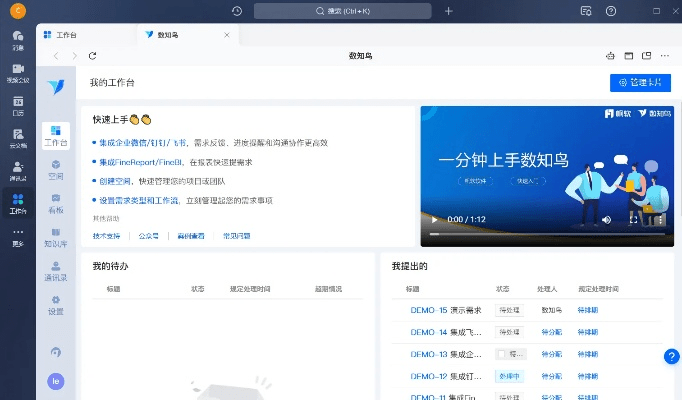The width and height of the screenshot is (682, 400).
Task: Click the headset support icon in sidebar
Action: [56, 352]
